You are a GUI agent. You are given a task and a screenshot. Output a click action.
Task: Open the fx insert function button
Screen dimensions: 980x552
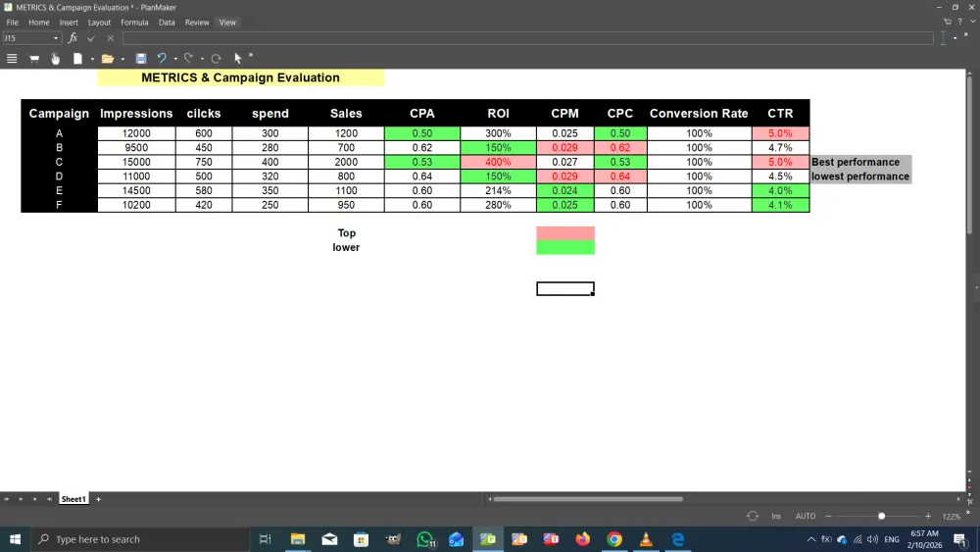[73, 38]
